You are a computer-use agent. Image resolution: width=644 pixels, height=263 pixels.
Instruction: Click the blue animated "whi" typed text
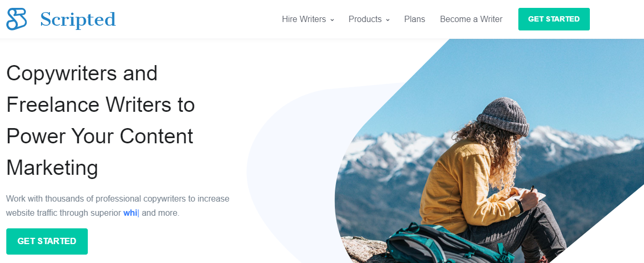click(x=130, y=213)
